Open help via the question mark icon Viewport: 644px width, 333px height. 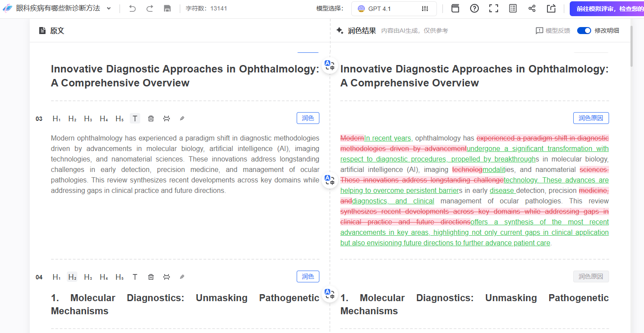474,8
